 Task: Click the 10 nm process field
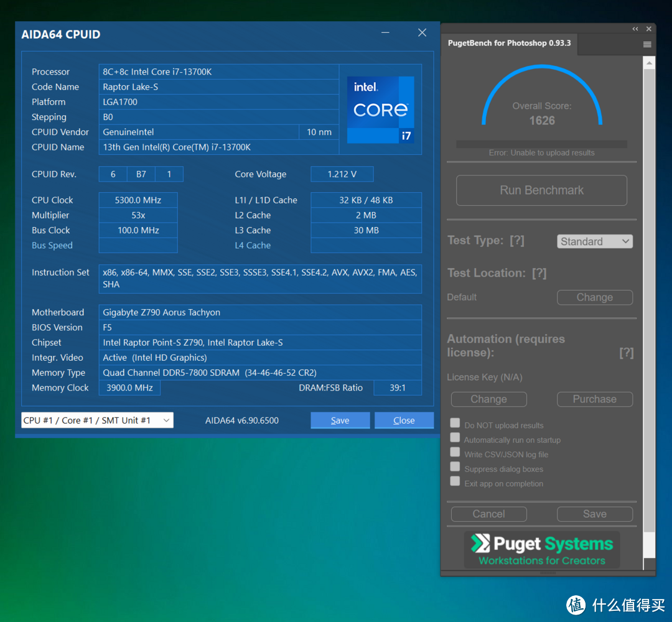click(319, 132)
